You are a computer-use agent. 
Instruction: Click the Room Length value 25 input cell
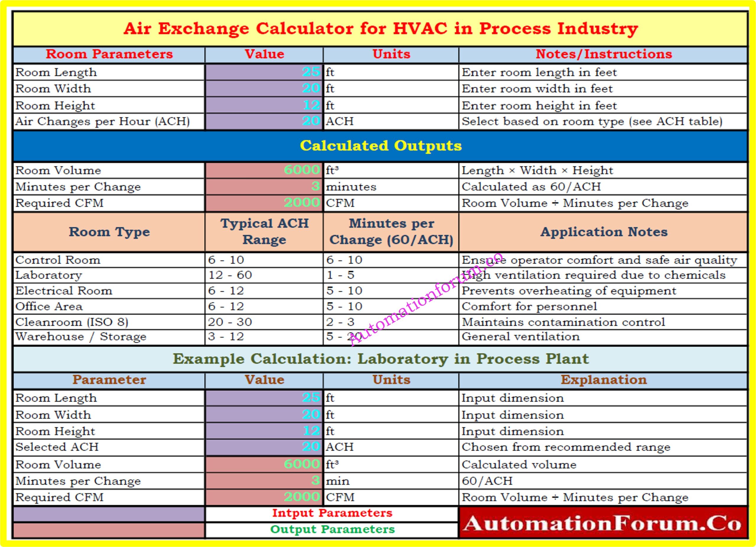pyautogui.click(x=264, y=72)
